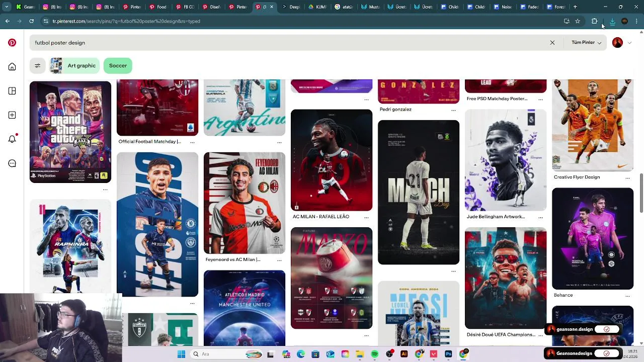Open Adobe Illustrator from the taskbar
644x362 pixels.
click(404, 354)
